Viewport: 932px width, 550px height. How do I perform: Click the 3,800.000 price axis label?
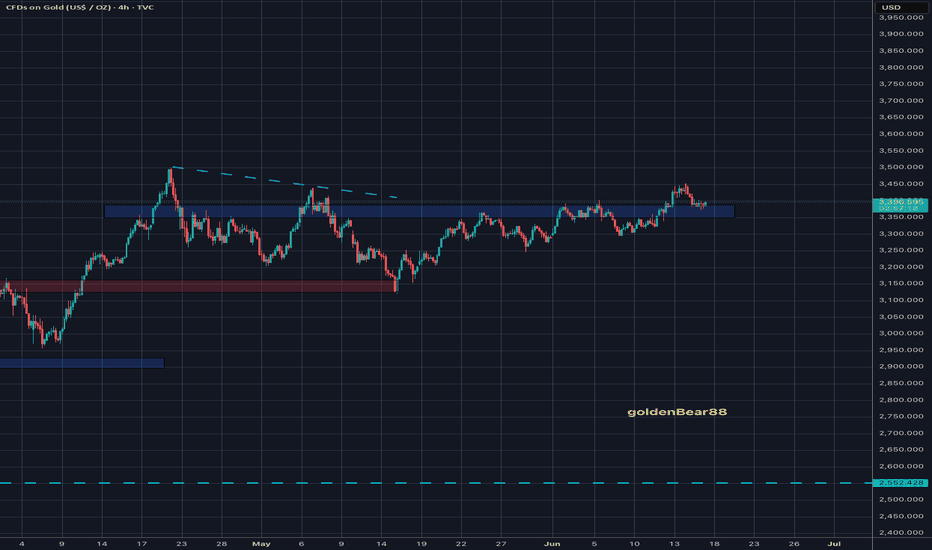901,67
